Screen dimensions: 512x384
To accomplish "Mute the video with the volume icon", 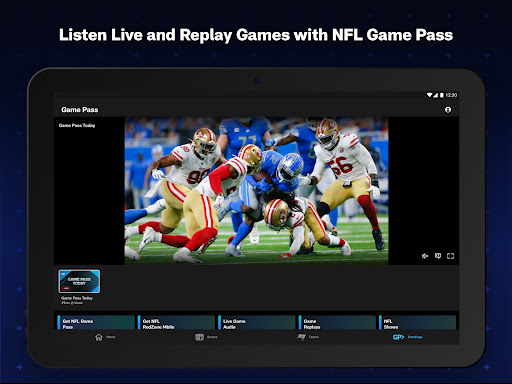I will point(425,256).
